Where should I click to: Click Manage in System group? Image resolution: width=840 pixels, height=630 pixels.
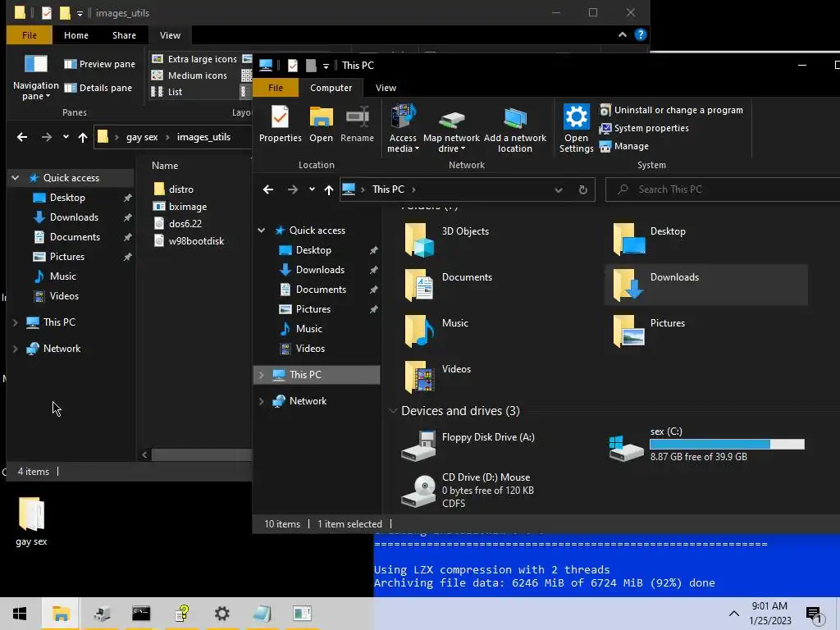pyautogui.click(x=624, y=146)
